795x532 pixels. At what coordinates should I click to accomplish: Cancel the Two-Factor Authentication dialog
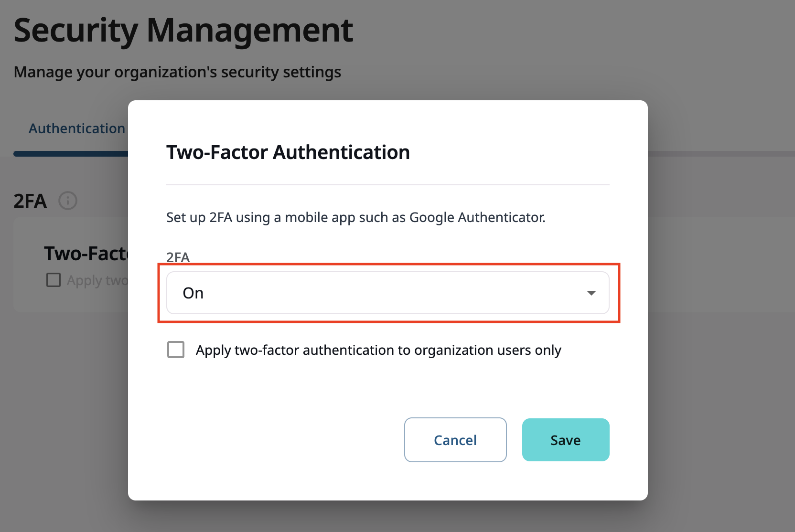[x=455, y=440]
